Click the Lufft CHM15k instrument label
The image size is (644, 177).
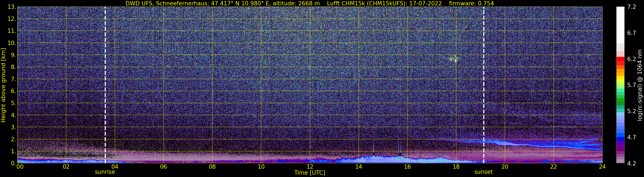[384, 3]
